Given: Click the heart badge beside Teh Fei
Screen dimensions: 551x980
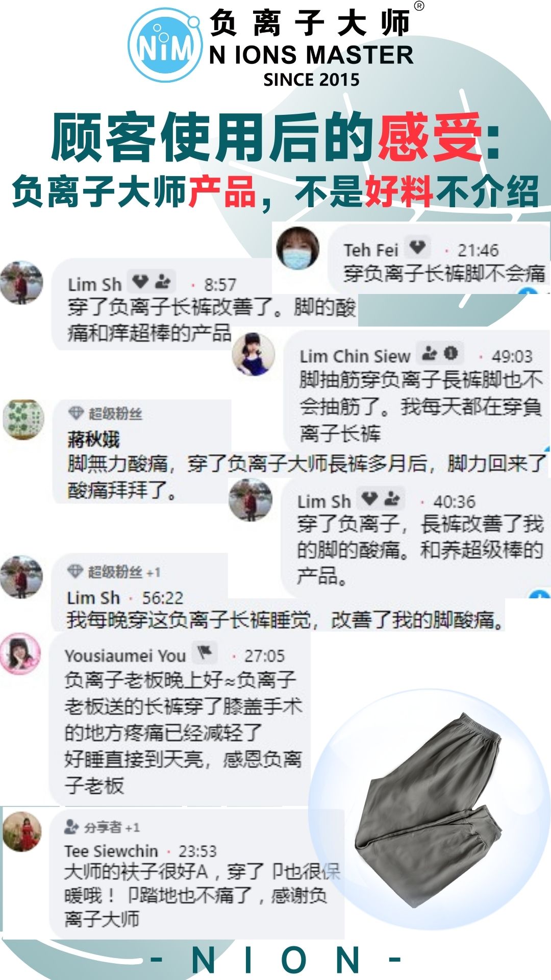Looking at the screenshot, I should 417,248.
